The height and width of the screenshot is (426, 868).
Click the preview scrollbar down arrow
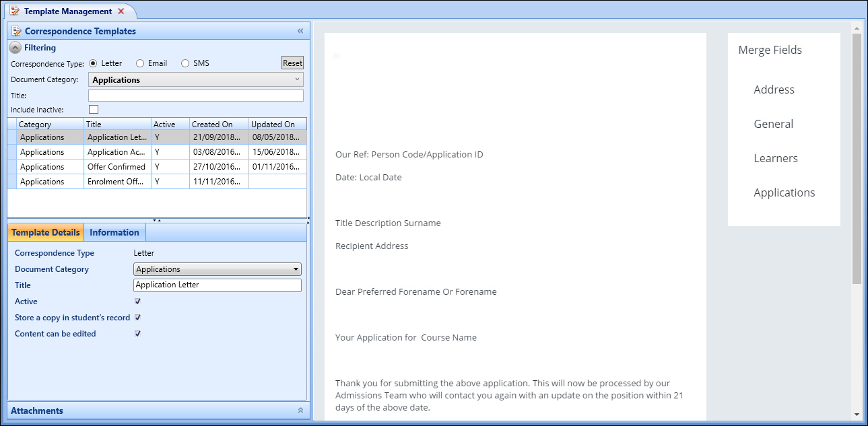click(x=857, y=415)
